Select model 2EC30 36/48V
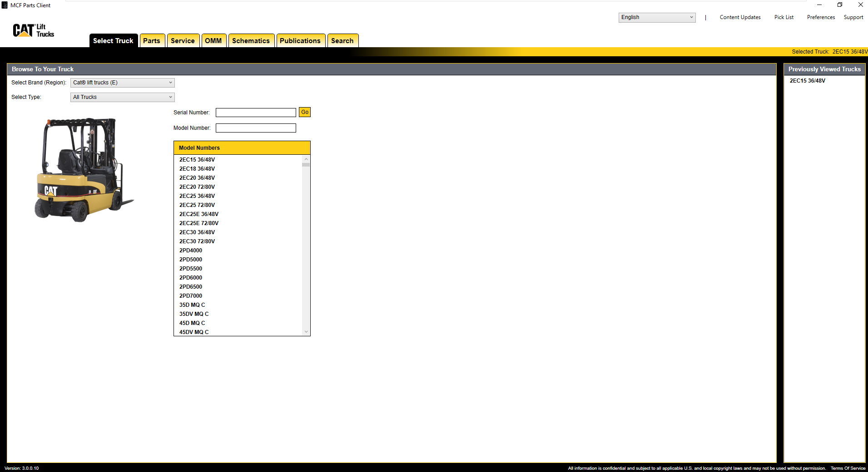The width and height of the screenshot is (868, 472). [197, 232]
